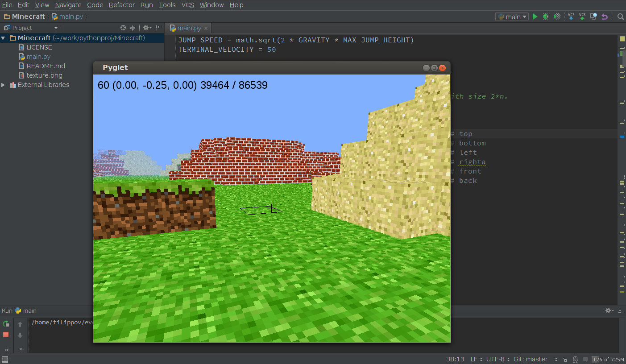
Task: Go to line via 38:13 cursor position
Action: [455, 360]
